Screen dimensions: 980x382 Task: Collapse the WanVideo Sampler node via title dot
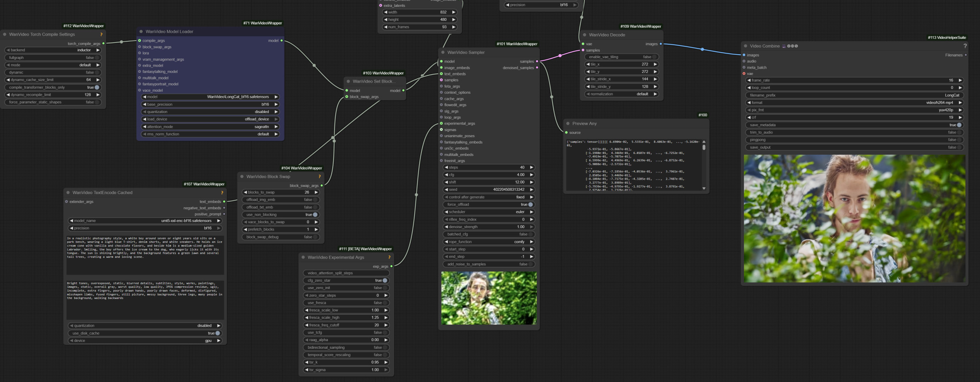(443, 53)
